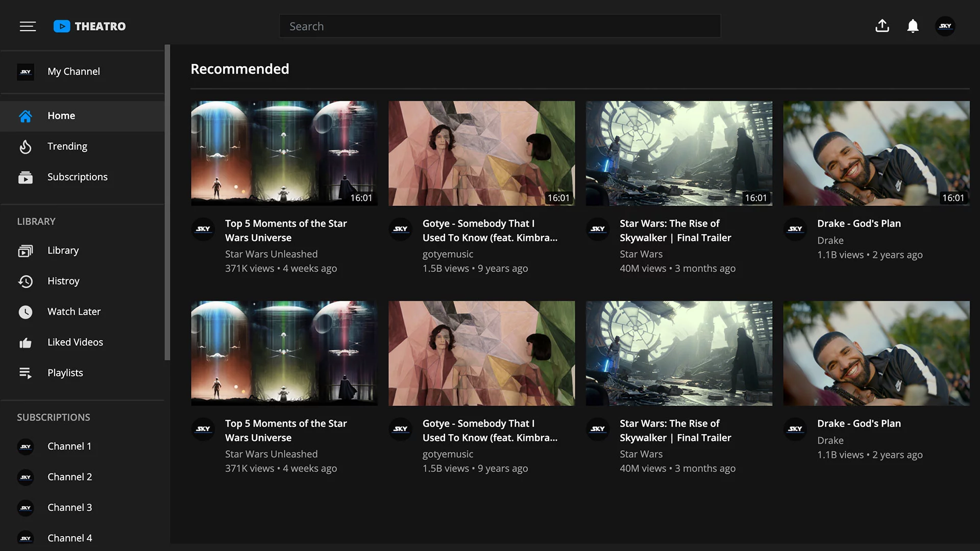The height and width of the screenshot is (551, 980).
Task: Click the Channel 1 avatar icon
Action: pos(26,447)
